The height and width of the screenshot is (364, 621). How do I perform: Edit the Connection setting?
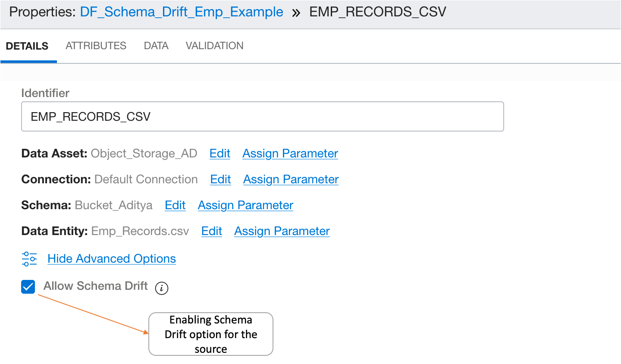pyautogui.click(x=220, y=179)
